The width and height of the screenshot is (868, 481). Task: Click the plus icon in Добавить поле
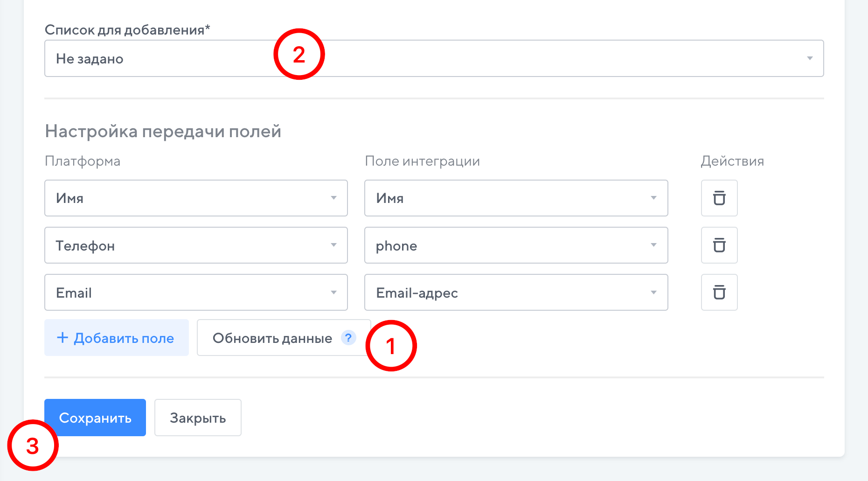coord(62,338)
